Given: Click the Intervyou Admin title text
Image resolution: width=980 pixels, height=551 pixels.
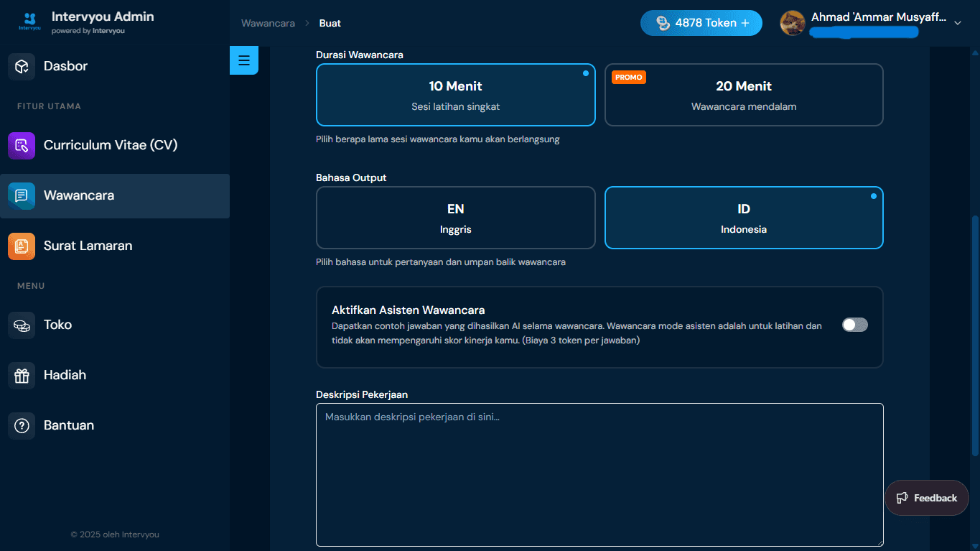Looking at the screenshot, I should (103, 17).
